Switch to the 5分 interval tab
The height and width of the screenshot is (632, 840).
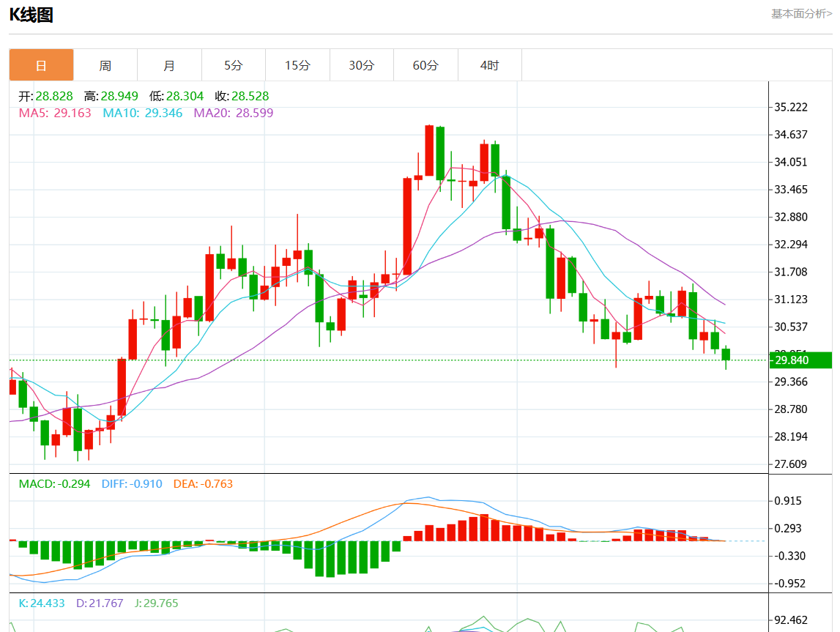point(233,65)
